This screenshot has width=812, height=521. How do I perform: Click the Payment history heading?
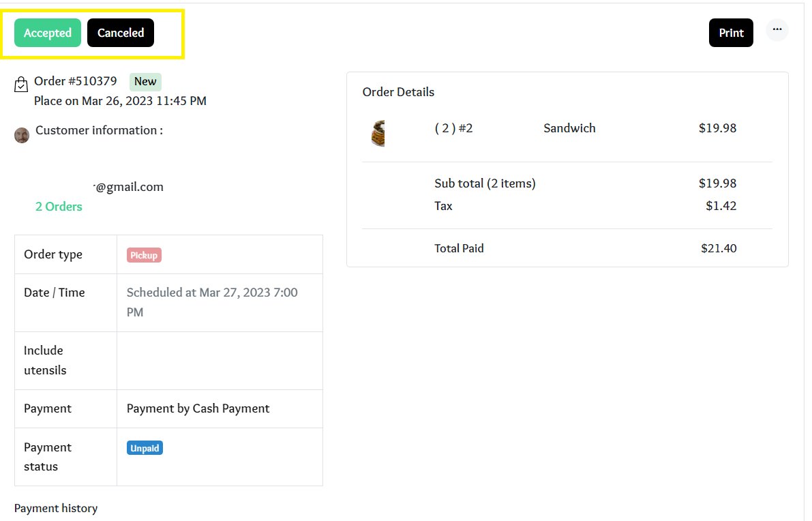pos(56,508)
